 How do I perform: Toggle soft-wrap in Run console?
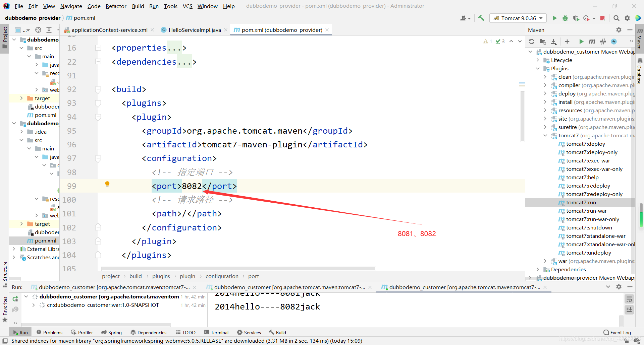[x=629, y=299]
